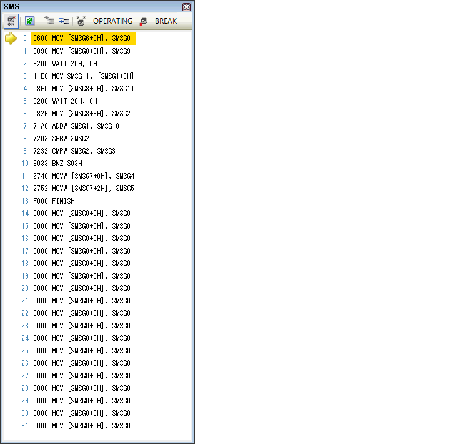Select the highlighted MOV instruction at line 0

83,38
